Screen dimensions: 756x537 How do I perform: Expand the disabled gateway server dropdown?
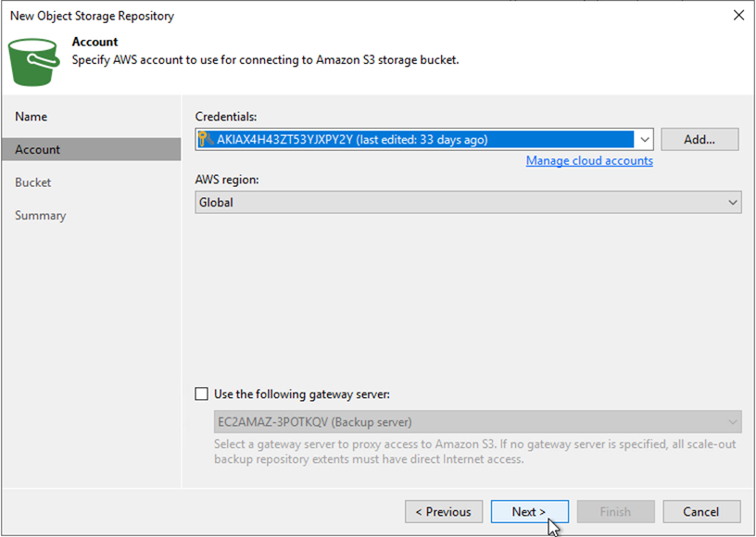click(733, 422)
